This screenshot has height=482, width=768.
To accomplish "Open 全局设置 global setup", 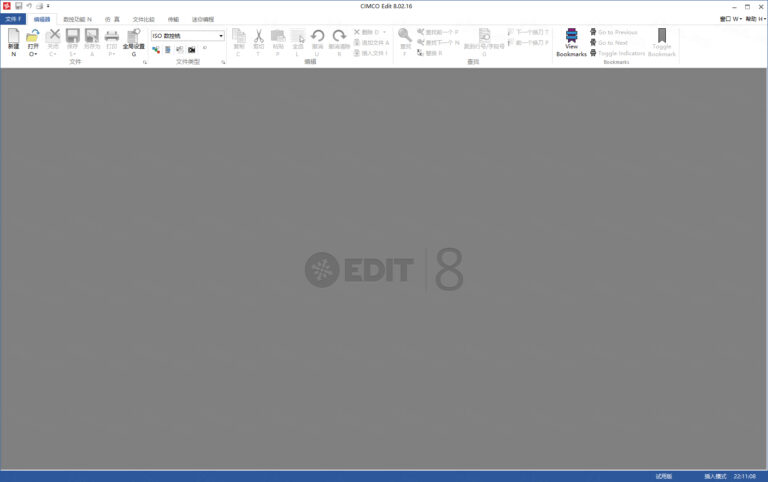I will [x=133, y=41].
